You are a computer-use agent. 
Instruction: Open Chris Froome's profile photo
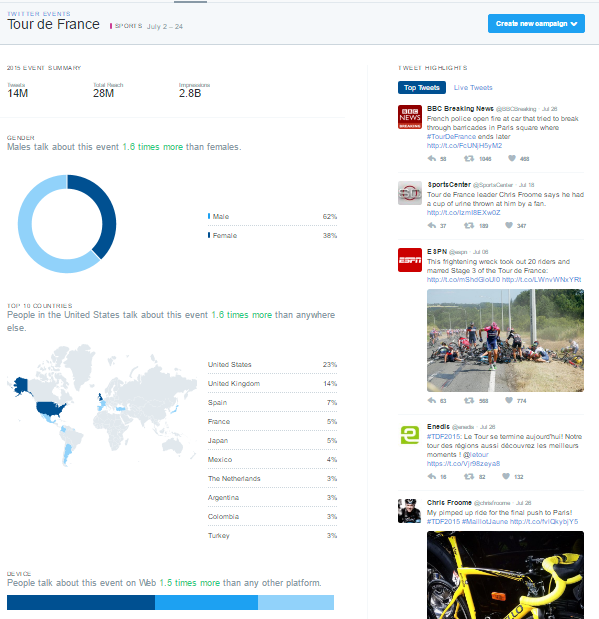click(x=410, y=511)
